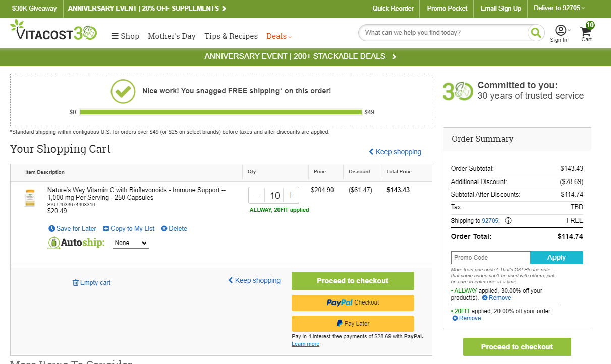Open the Shop hamburger menu

pyautogui.click(x=125, y=36)
